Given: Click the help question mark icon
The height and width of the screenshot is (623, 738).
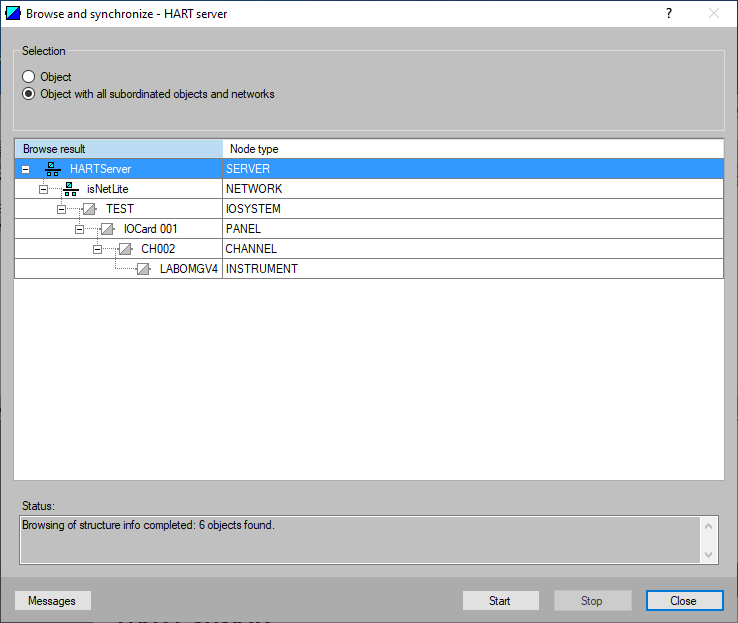Looking at the screenshot, I should (669, 14).
